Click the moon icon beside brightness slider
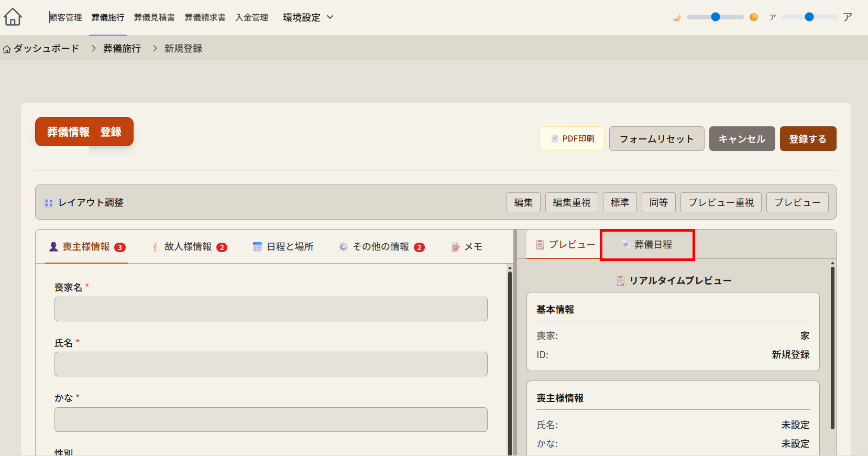The image size is (868, 456). [677, 17]
